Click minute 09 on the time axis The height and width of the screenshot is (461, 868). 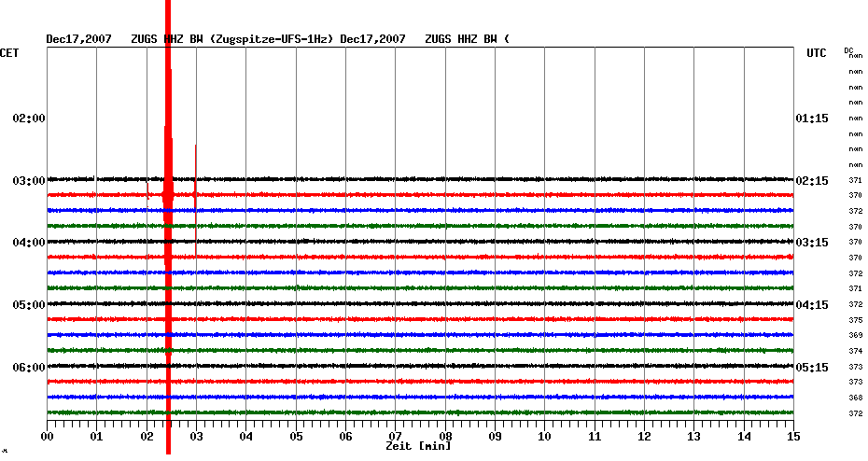click(495, 437)
